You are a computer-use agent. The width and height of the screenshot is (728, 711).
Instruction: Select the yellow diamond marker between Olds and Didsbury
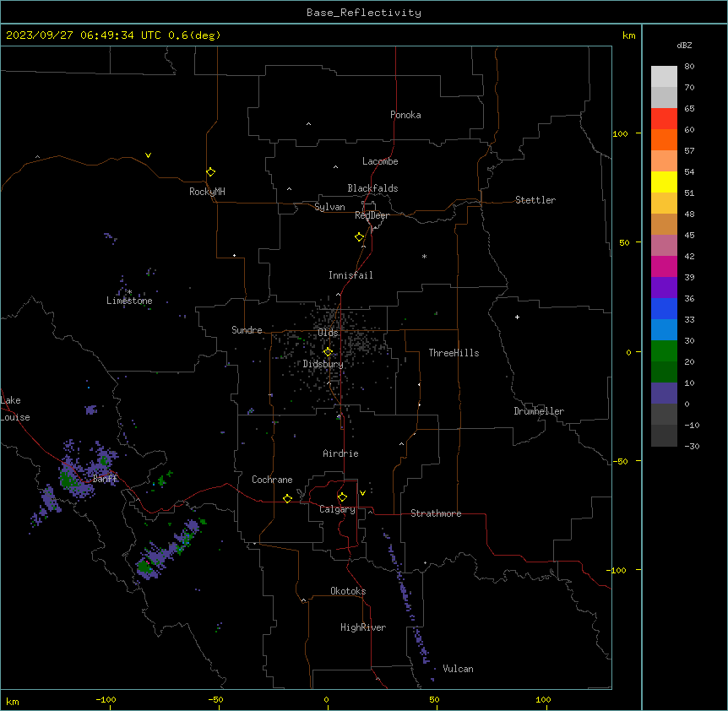(328, 352)
